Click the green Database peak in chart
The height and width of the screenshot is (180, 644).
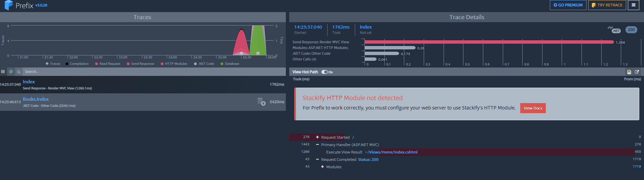click(x=258, y=40)
